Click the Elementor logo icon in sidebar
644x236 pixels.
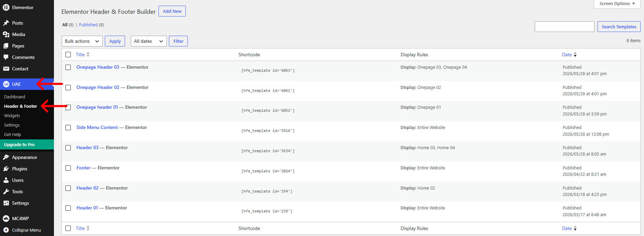[6, 7]
